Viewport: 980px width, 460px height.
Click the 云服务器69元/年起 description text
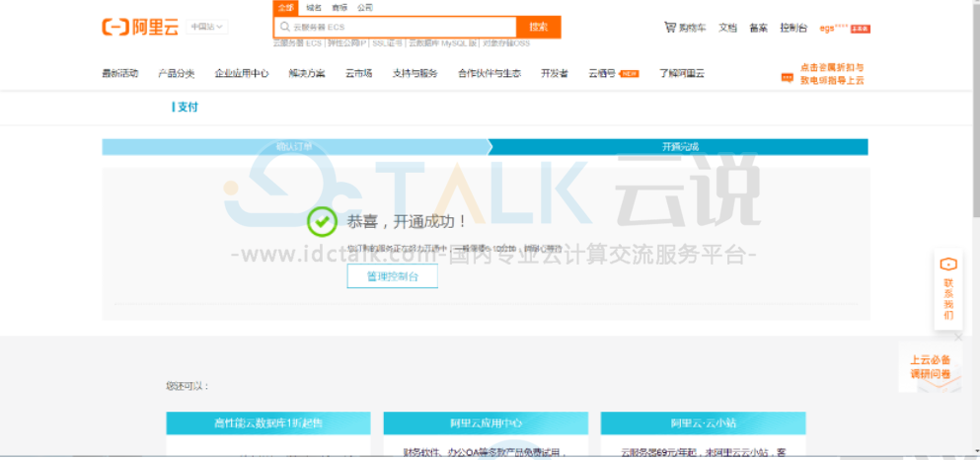pyautogui.click(x=703, y=451)
